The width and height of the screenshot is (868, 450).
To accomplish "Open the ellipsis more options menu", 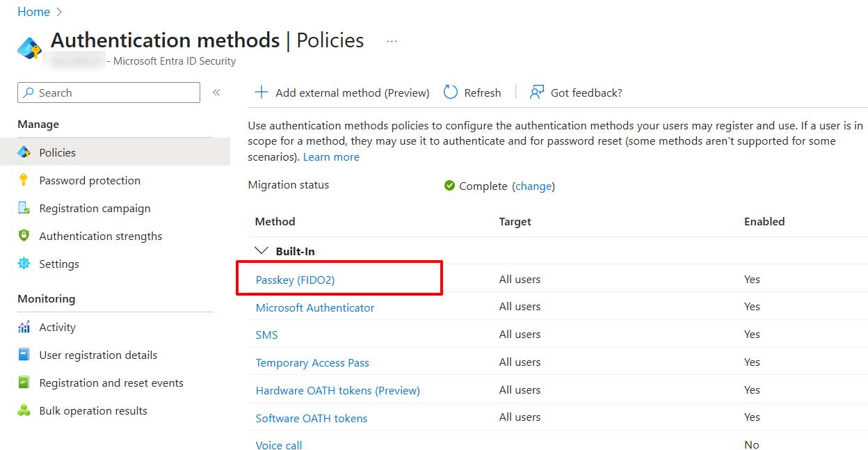I will coord(392,41).
